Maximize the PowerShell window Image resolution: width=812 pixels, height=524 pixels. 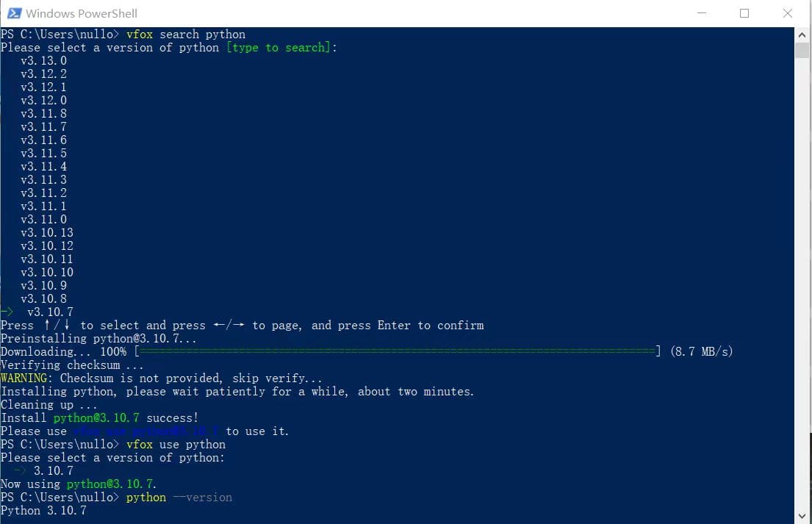(744, 13)
